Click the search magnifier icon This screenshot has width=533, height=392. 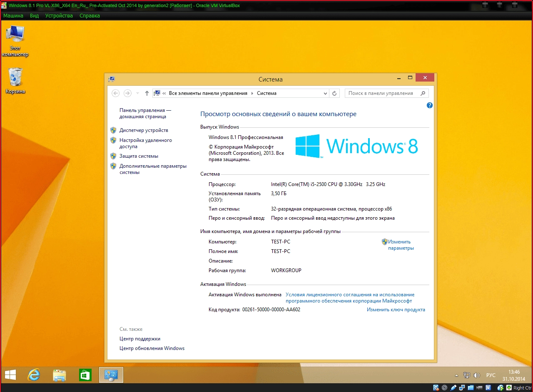pyautogui.click(x=423, y=93)
